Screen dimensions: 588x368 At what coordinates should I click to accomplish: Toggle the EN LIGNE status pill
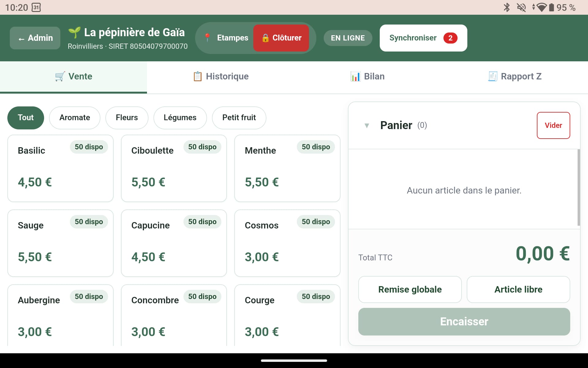[348, 38]
